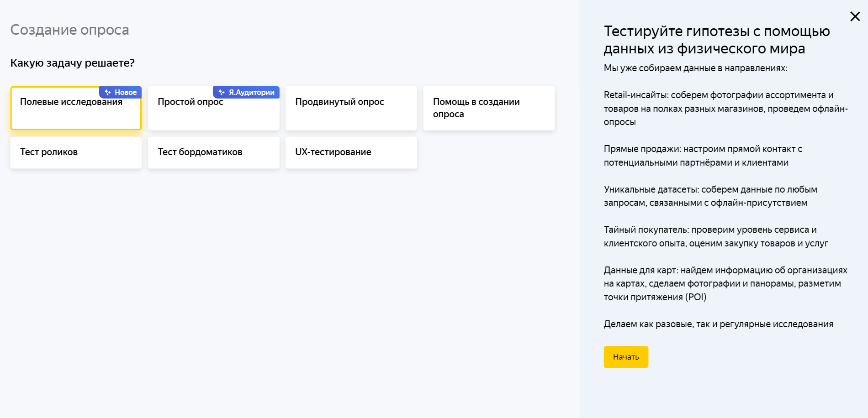The width and height of the screenshot is (868, 418).
Task: Close the side info panel with X
Action: tap(855, 16)
